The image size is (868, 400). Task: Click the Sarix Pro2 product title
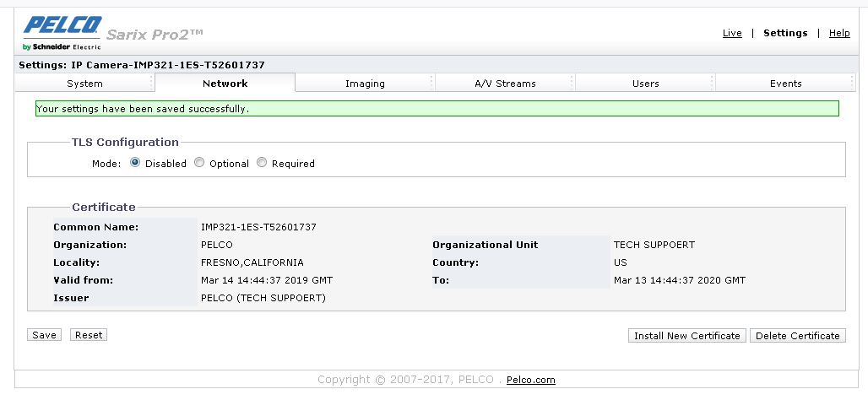click(x=155, y=35)
